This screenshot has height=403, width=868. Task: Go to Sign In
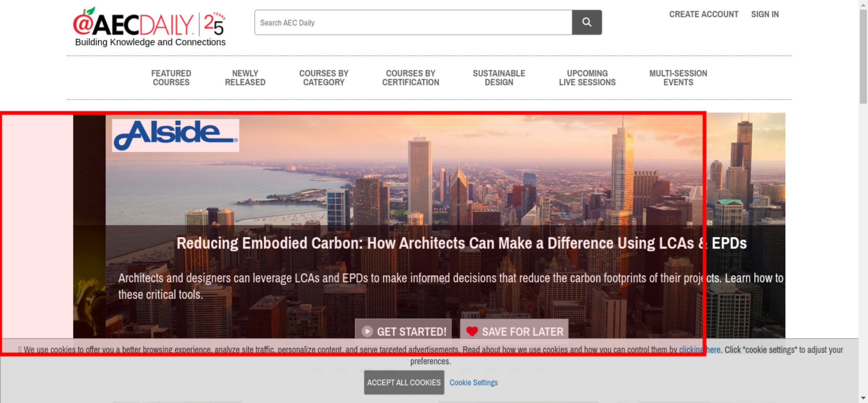765,14
